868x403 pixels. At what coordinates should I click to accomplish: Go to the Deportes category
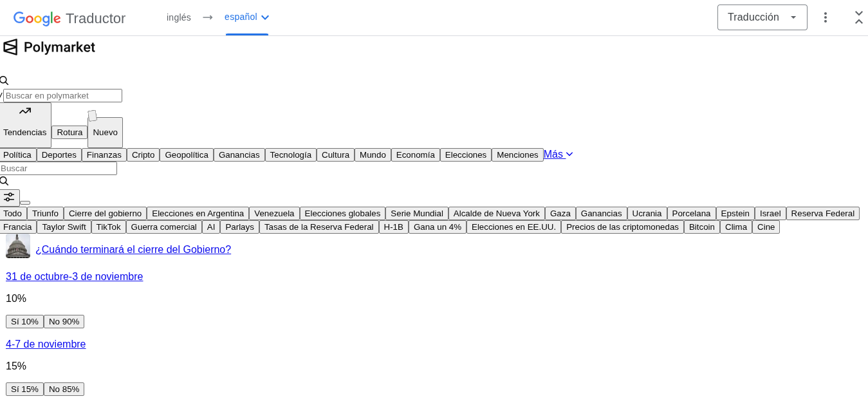[59, 155]
